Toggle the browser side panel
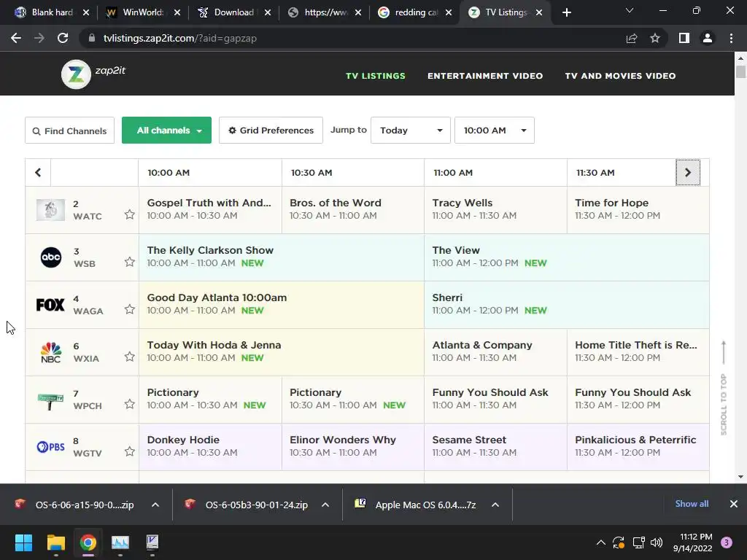This screenshot has width=747, height=560. 684,38
